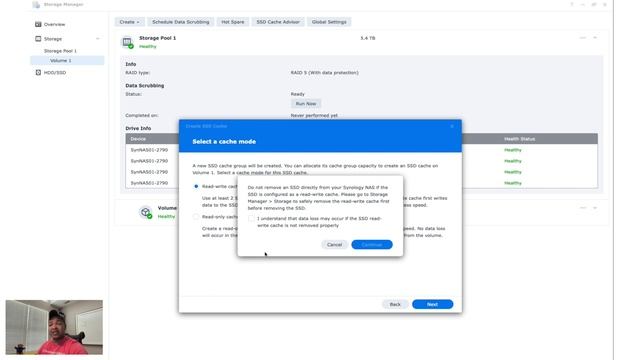
Task: Open Schedule Data Scrubbing
Action: click(x=180, y=22)
